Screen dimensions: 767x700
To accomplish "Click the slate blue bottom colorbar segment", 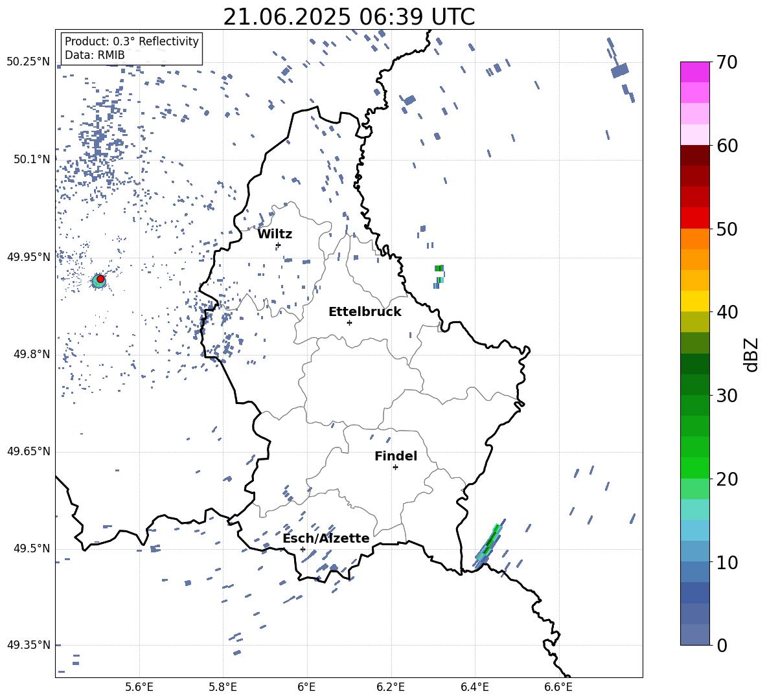I will 694,635.
